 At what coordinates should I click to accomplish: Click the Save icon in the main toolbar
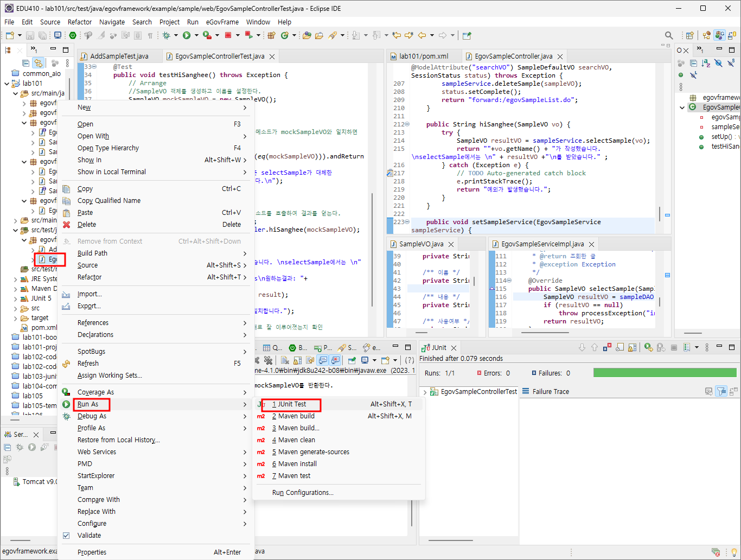pos(30,35)
